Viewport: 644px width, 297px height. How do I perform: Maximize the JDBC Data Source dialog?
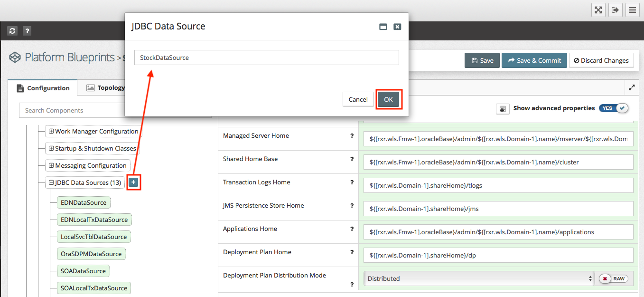[383, 27]
